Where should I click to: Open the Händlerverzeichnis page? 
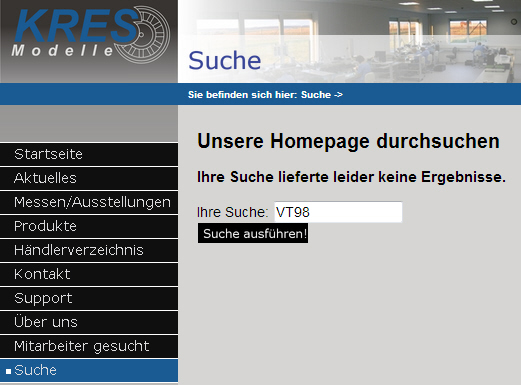click(x=89, y=250)
